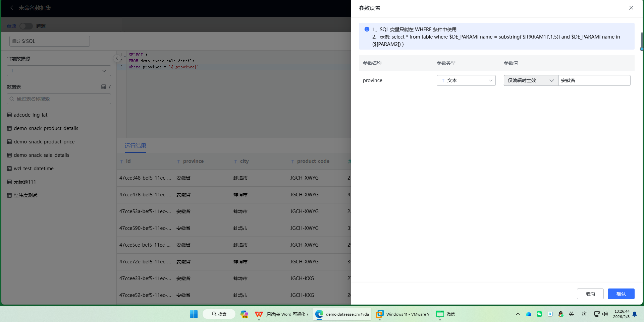Click the table icon beside adcode lng lat

coord(9,115)
